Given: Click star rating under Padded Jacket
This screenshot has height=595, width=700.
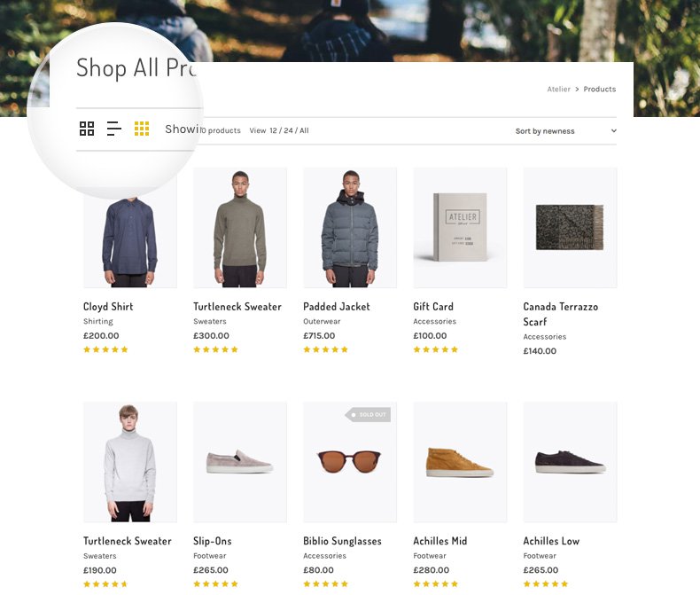Looking at the screenshot, I should click(325, 349).
